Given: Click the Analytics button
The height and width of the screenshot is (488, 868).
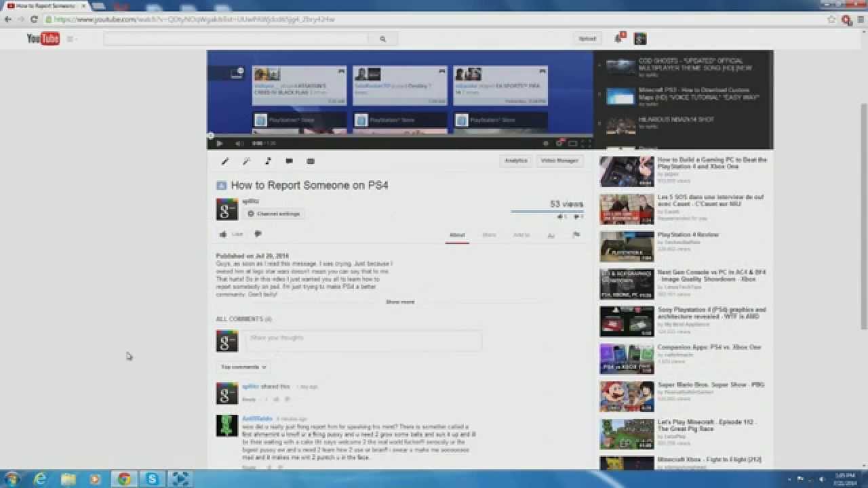Looking at the screenshot, I should (516, 161).
